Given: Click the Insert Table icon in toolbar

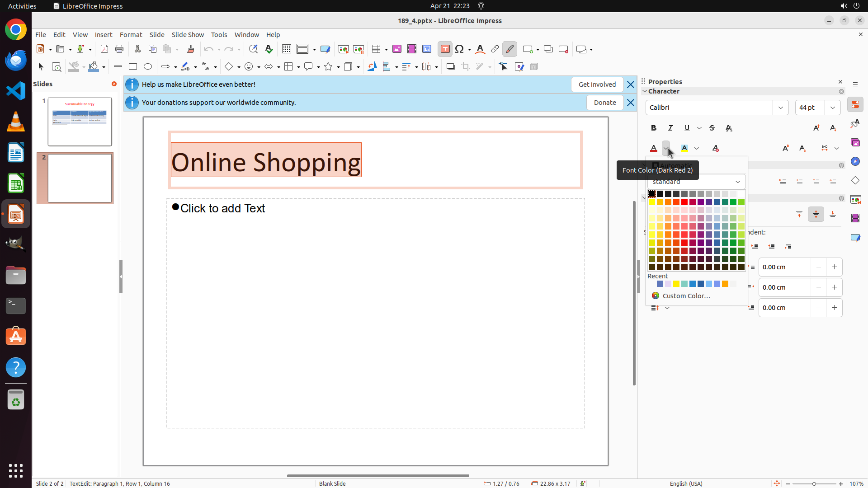Looking at the screenshot, I should click(376, 49).
